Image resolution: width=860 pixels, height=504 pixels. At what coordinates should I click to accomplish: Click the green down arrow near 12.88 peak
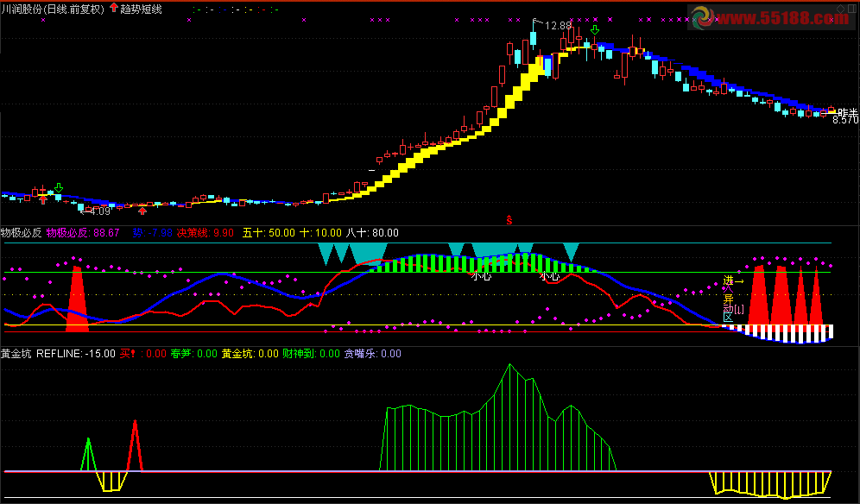594,32
